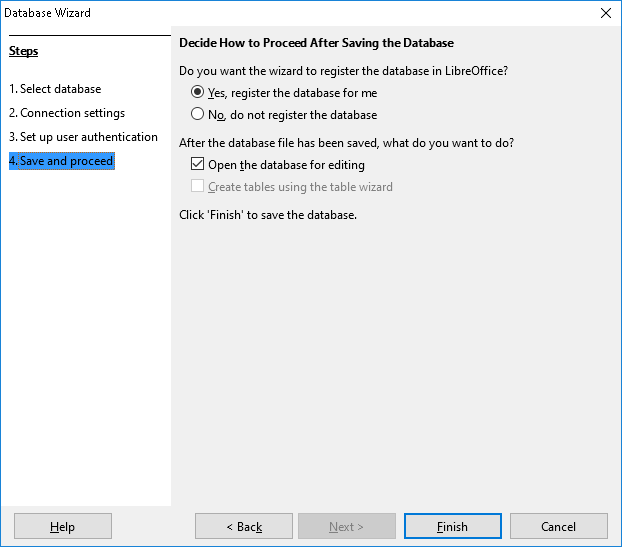Cancel the database wizard
This screenshot has height=547, width=622.
tap(558, 527)
